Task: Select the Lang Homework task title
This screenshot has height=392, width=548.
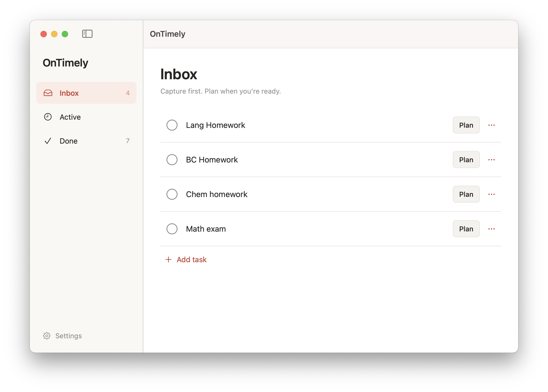Action: (x=215, y=125)
